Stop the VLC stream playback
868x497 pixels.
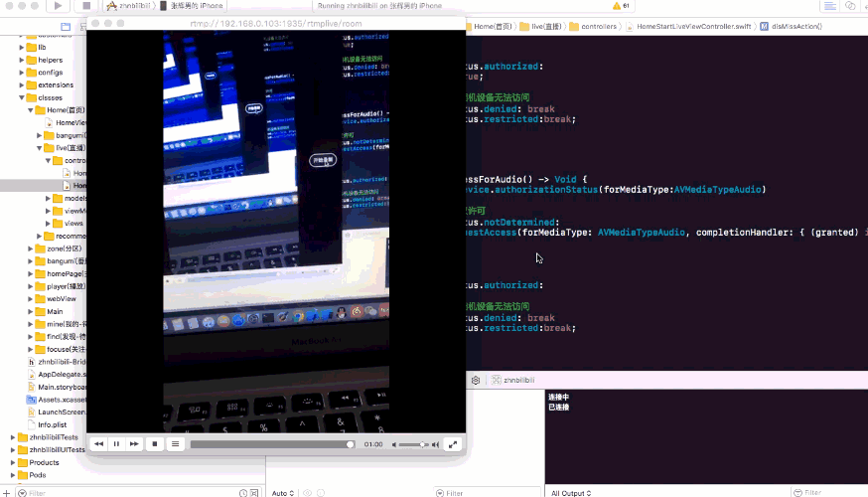pyautogui.click(x=155, y=443)
